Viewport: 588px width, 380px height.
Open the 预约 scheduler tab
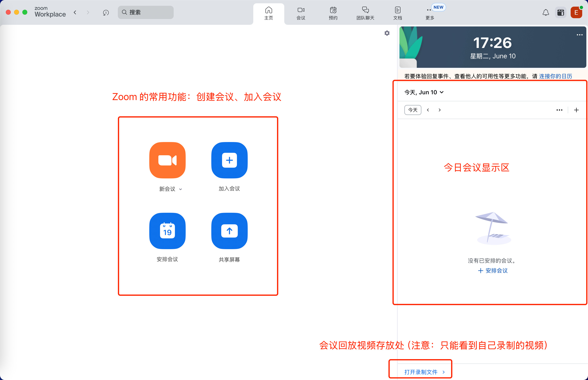point(333,14)
